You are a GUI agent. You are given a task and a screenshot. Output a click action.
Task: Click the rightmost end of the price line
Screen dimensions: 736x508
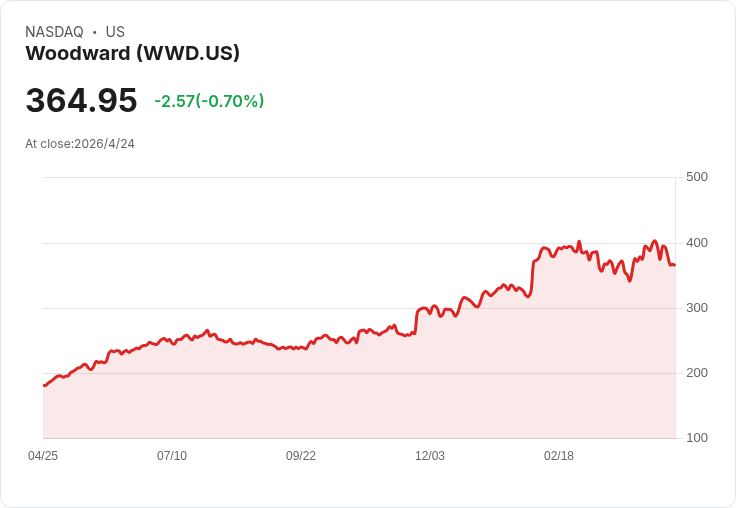pyautogui.click(x=674, y=265)
